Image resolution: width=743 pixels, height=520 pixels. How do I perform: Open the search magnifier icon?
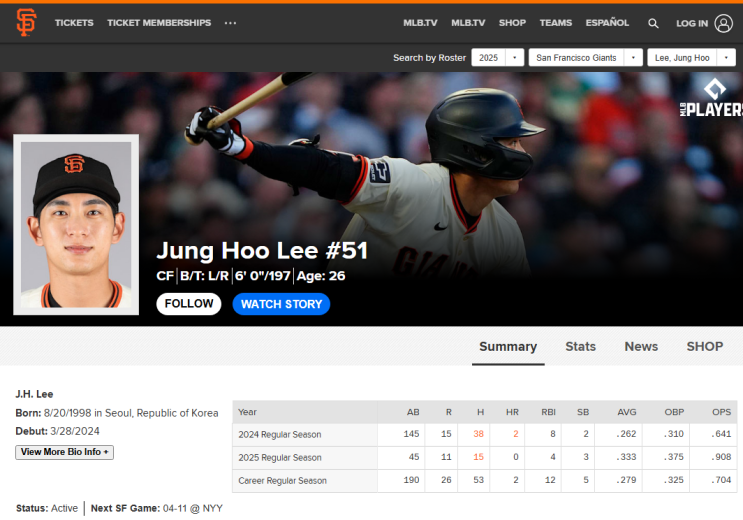653,23
